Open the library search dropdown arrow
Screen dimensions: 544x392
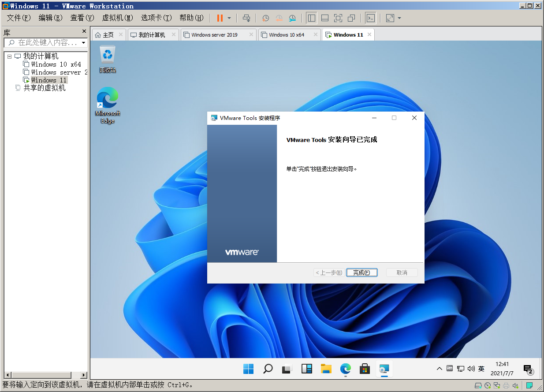[84, 43]
